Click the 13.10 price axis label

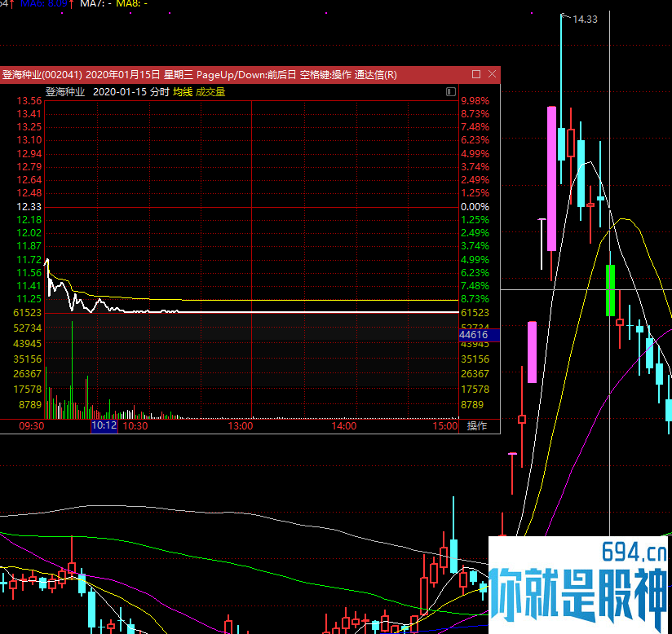[x=29, y=140]
